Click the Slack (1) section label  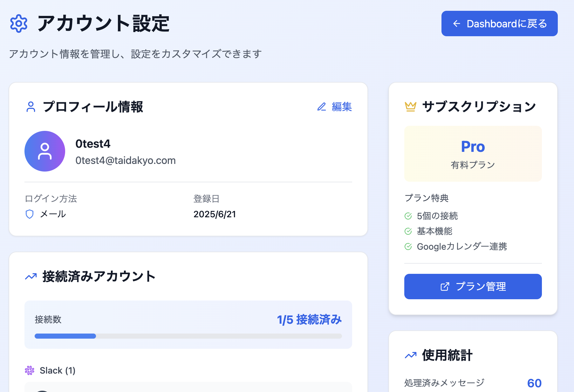point(58,370)
